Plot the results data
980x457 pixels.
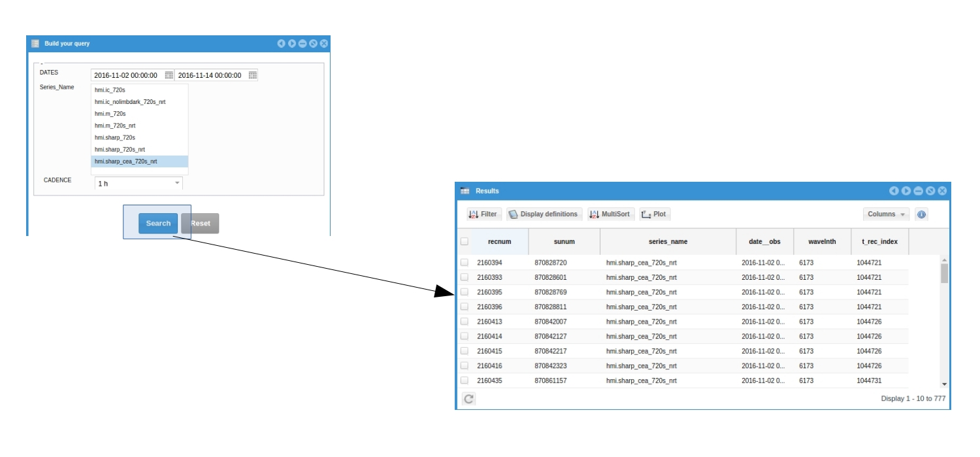(x=654, y=214)
